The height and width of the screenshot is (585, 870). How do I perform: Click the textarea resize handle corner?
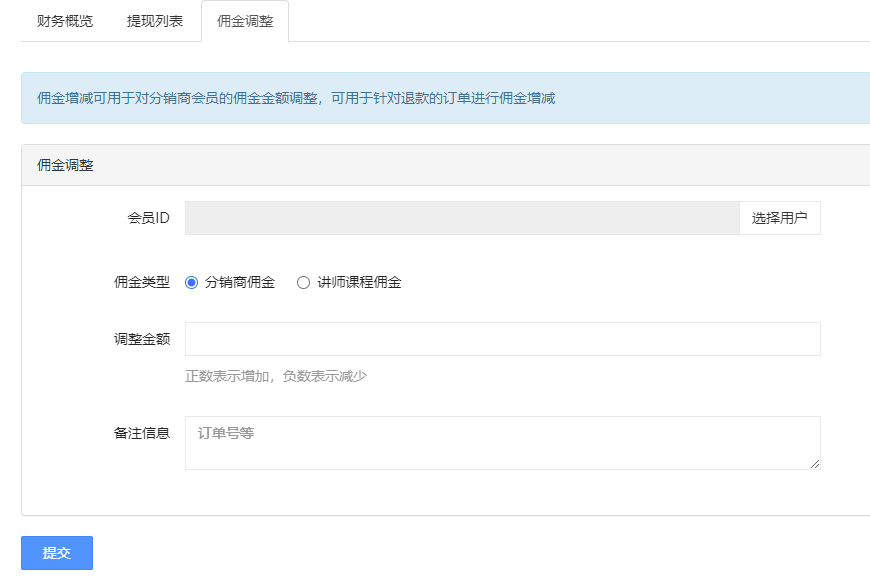[x=815, y=464]
